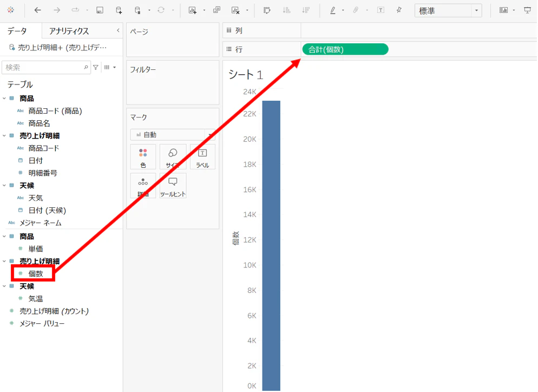Add a new data source from toolbar
Image resolution: width=538 pixels, height=392 pixels.
pyautogui.click(x=119, y=10)
